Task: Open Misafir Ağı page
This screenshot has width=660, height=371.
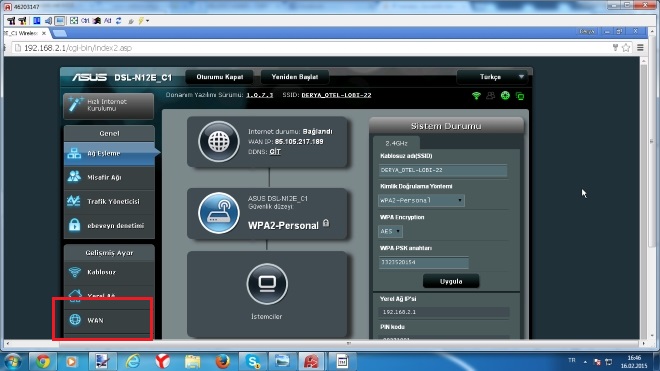Action: [109, 177]
